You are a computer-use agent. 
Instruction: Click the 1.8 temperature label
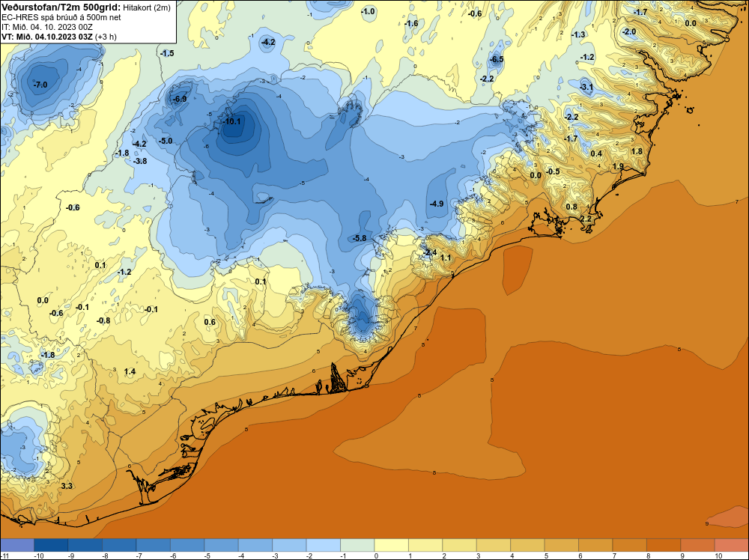pos(637,152)
